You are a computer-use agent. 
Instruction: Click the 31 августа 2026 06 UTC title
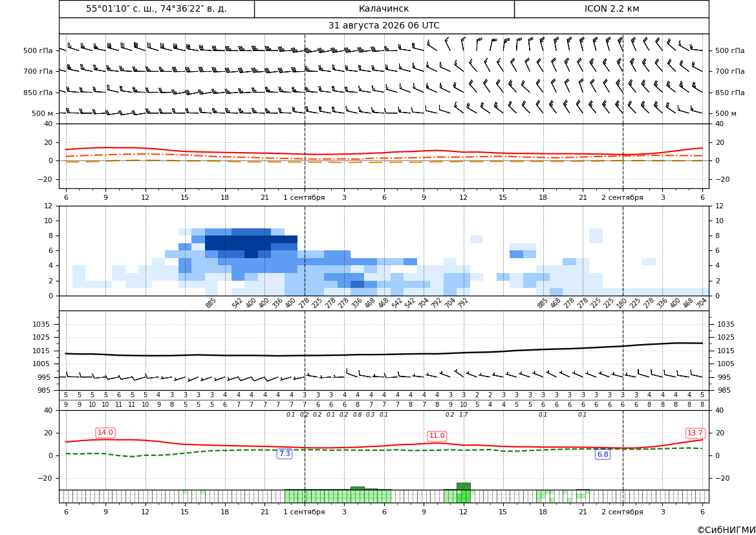[383, 26]
